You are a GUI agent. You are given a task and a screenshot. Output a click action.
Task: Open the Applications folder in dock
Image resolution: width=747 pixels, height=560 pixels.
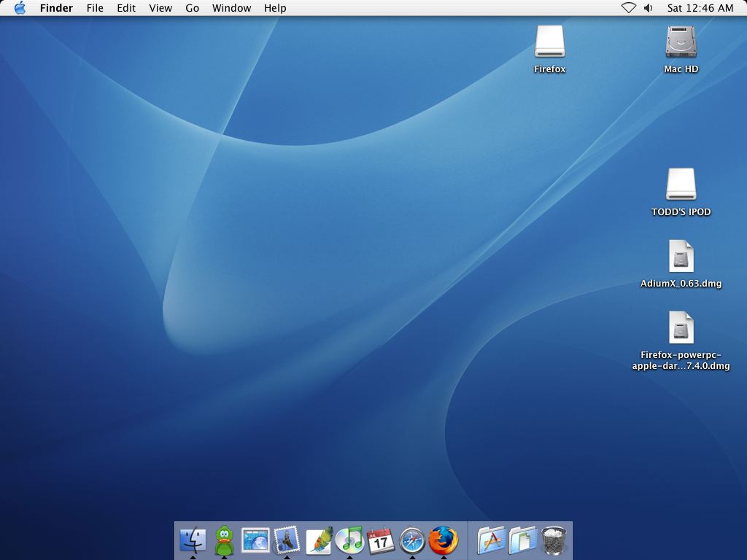point(492,540)
